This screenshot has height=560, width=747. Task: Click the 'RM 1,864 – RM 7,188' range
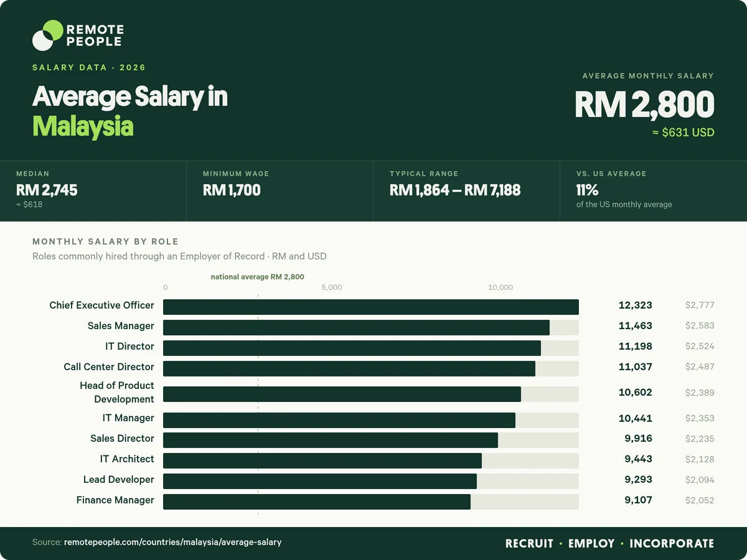(455, 190)
